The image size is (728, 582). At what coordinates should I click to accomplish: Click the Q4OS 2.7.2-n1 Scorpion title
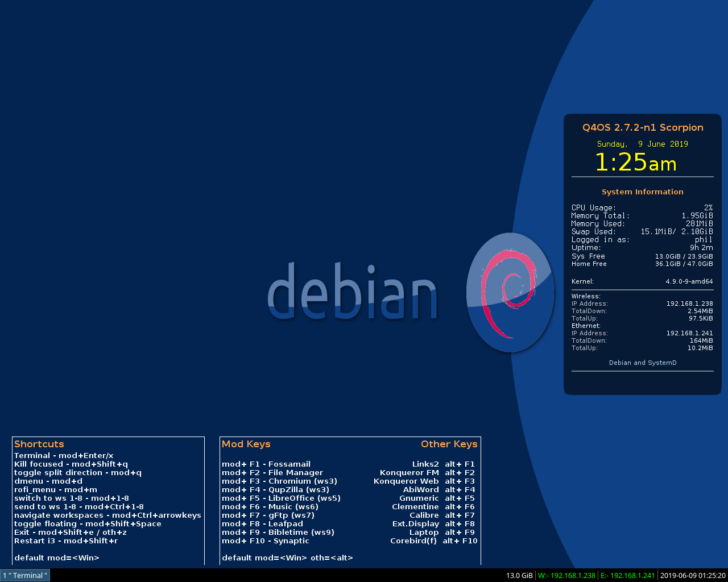(x=643, y=127)
